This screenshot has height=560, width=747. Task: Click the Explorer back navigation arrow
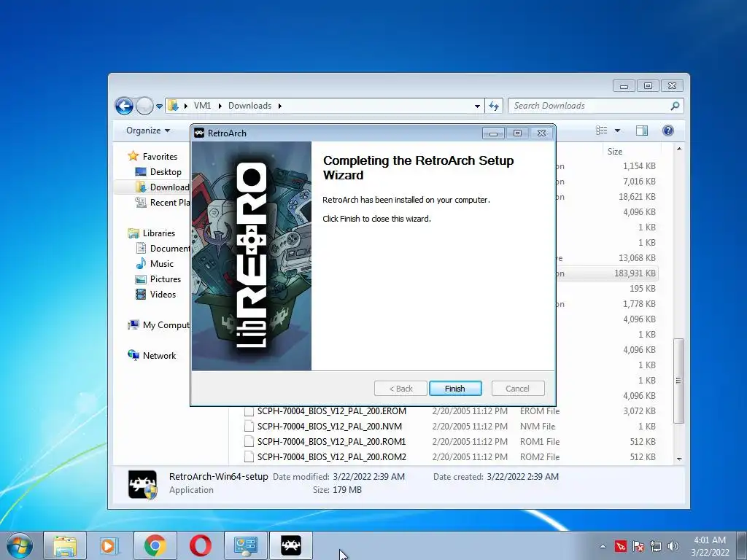(124, 106)
